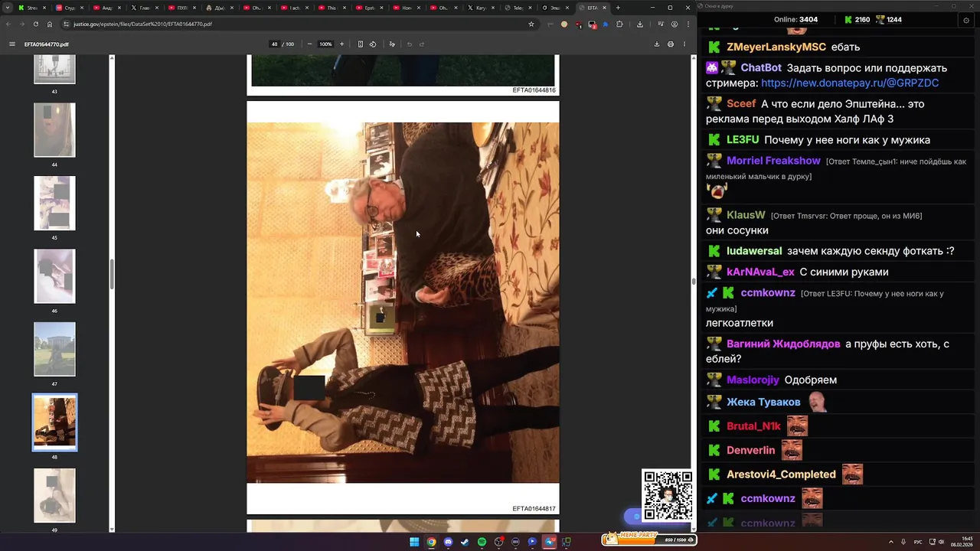Click the taskbar volume icon

pyautogui.click(x=941, y=542)
